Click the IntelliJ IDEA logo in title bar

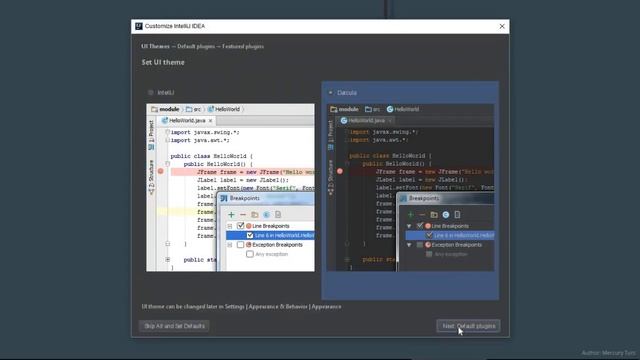[139, 26]
